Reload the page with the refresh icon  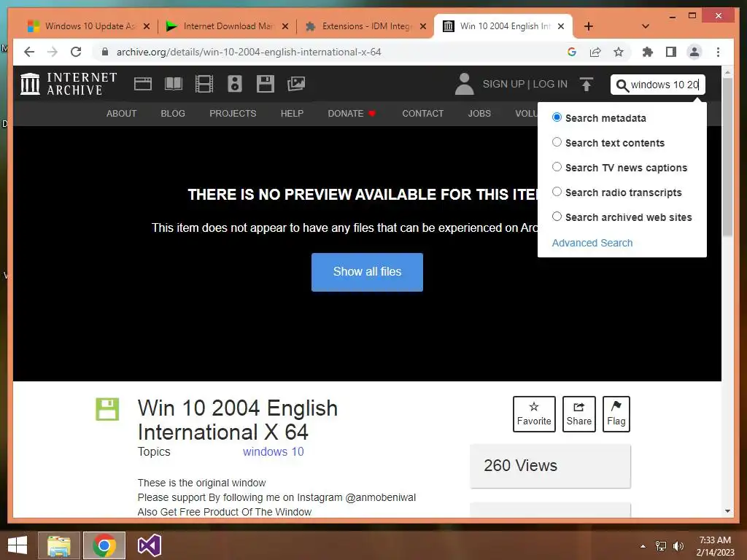point(76,52)
